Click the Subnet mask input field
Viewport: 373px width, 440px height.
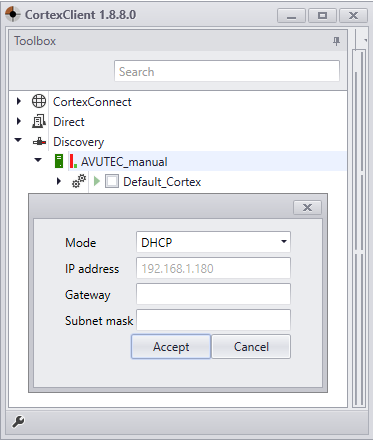pos(213,320)
